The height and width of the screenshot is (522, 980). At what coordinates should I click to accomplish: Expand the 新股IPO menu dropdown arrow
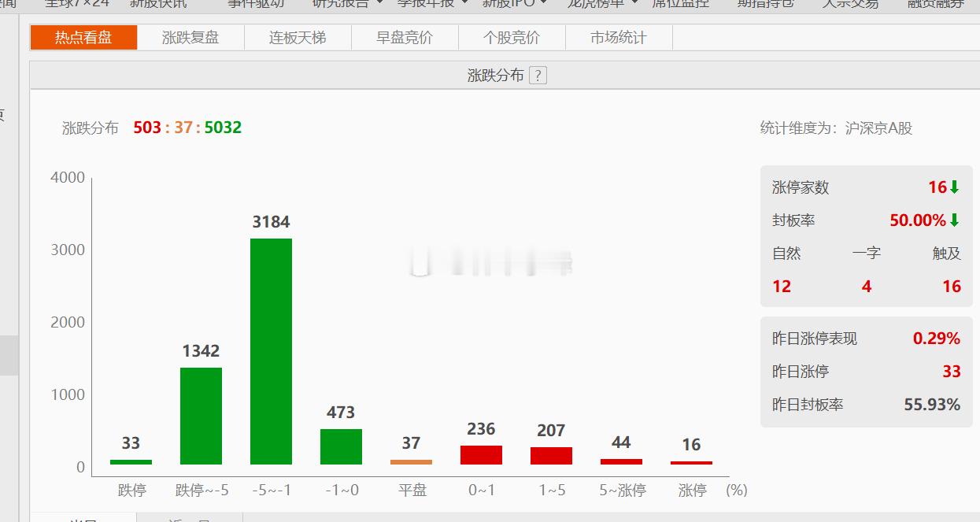pyautogui.click(x=543, y=2)
